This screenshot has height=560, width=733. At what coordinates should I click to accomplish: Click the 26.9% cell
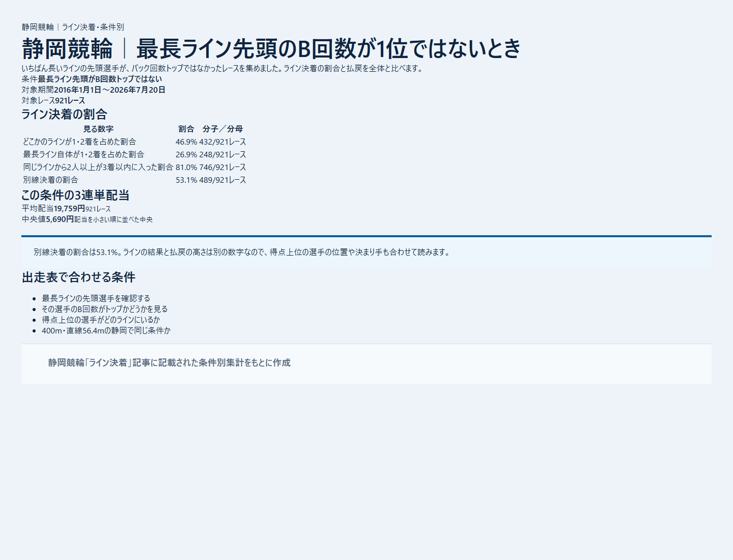pos(186,154)
